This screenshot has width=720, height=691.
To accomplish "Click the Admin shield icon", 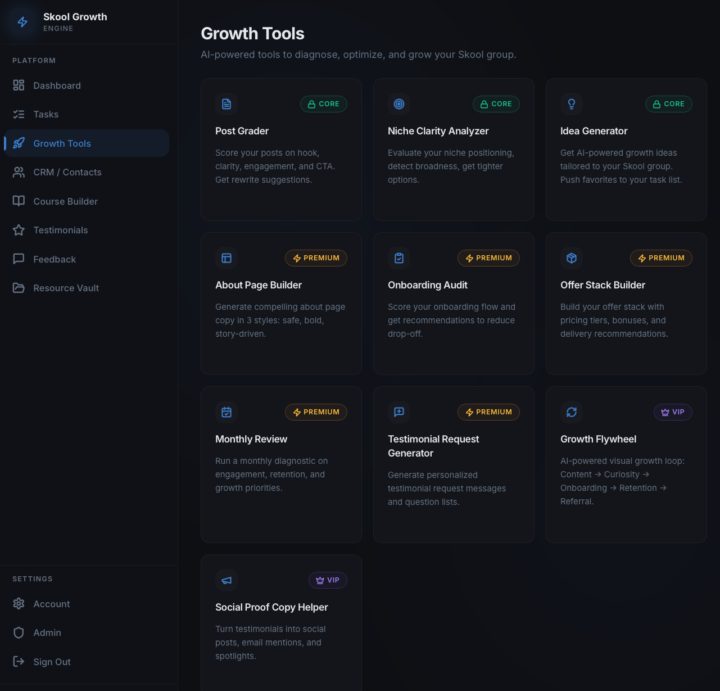I will (18, 633).
